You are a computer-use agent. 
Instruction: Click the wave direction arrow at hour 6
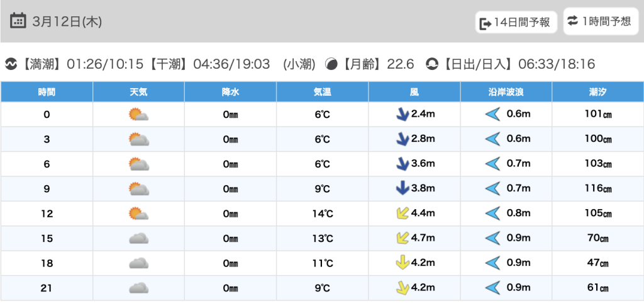click(x=492, y=164)
